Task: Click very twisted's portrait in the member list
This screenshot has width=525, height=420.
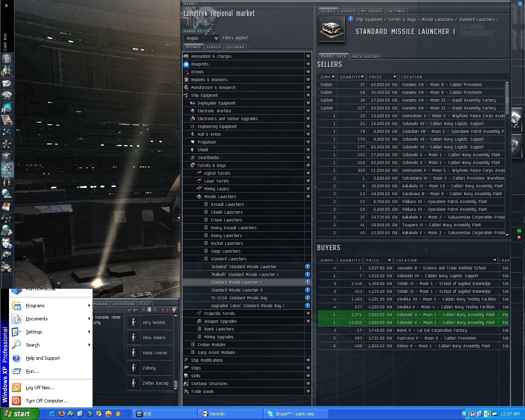Action: [134, 322]
